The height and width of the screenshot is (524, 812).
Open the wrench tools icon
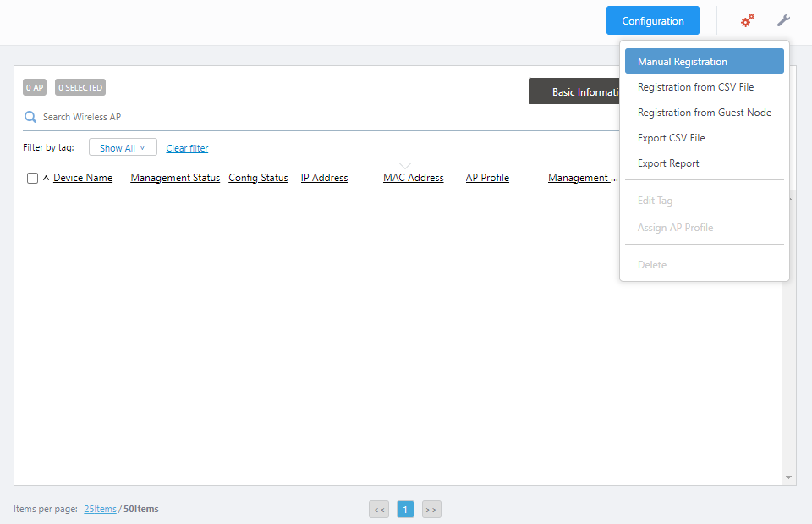[x=783, y=20]
